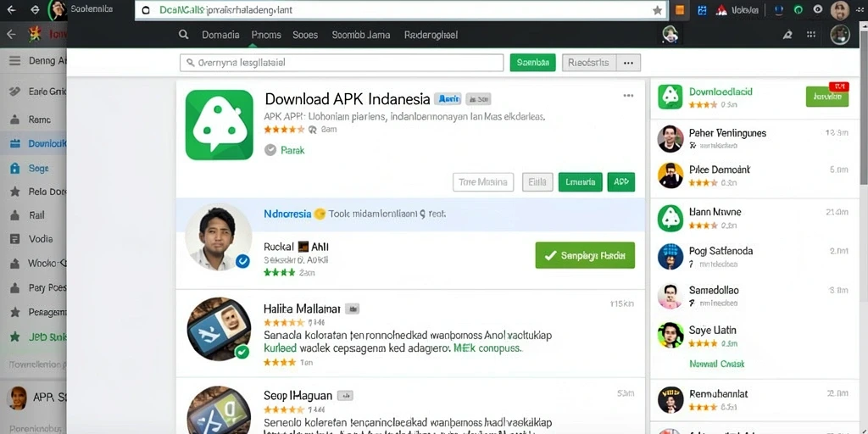
Task: Open Samedollao avatar
Action: click(670, 296)
